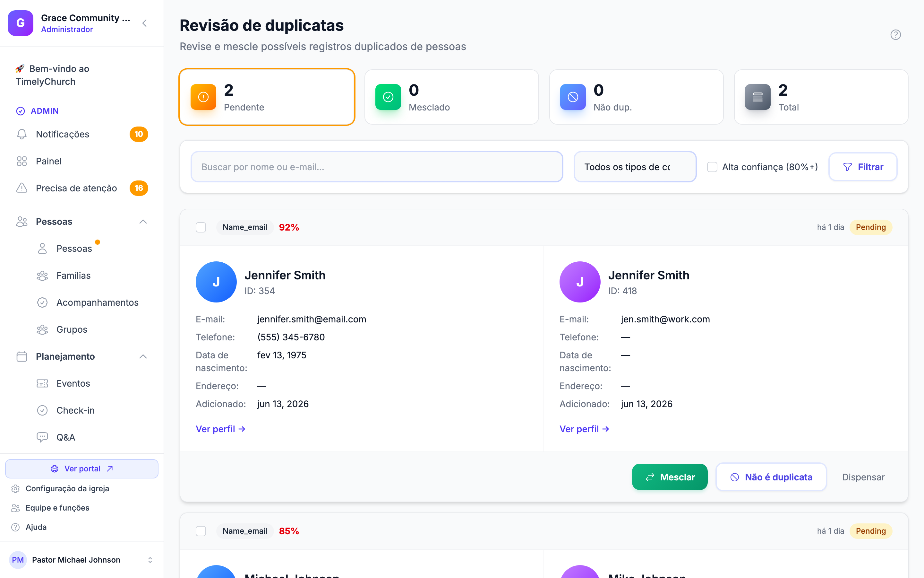Click the blue Não dup. prohibited icon
Screen dimensions: 924x578
click(573, 97)
